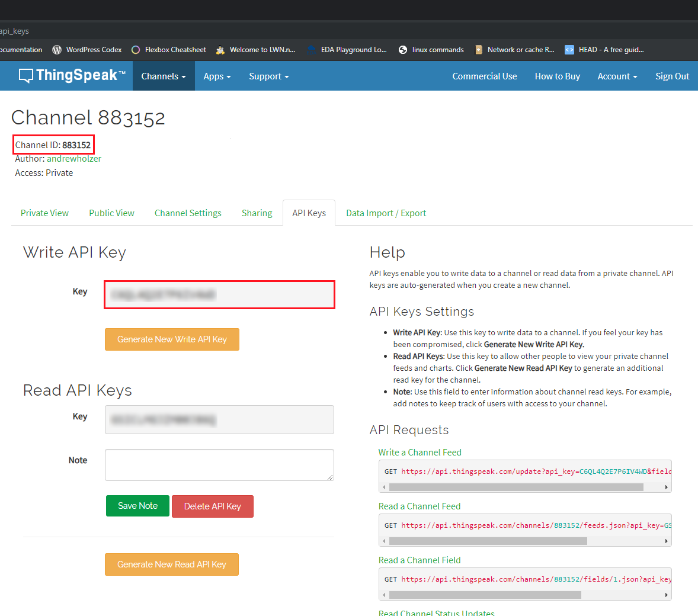Open EDA Playground bookmark
Image resolution: width=698 pixels, height=616 pixels.
click(x=347, y=50)
